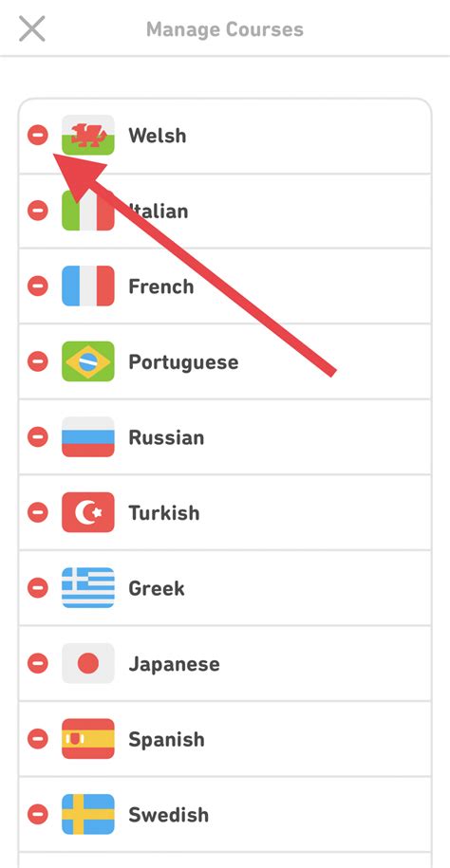This screenshot has width=450, height=868.
Task: Remove Portuguese using its red minus button
Action: click(38, 361)
